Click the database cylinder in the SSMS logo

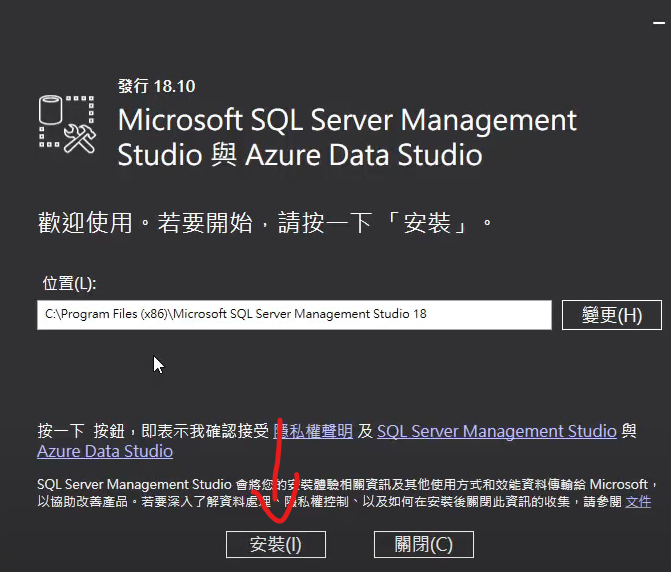tap(51, 110)
